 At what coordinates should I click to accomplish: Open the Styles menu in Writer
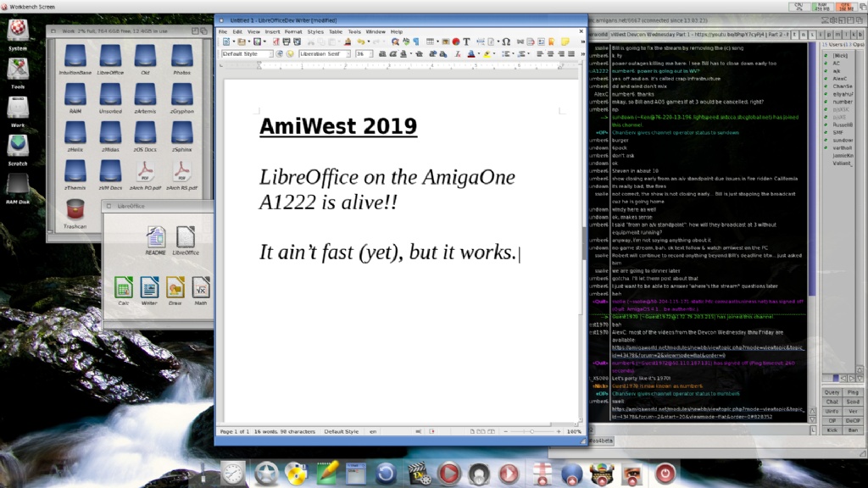[x=315, y=31]
